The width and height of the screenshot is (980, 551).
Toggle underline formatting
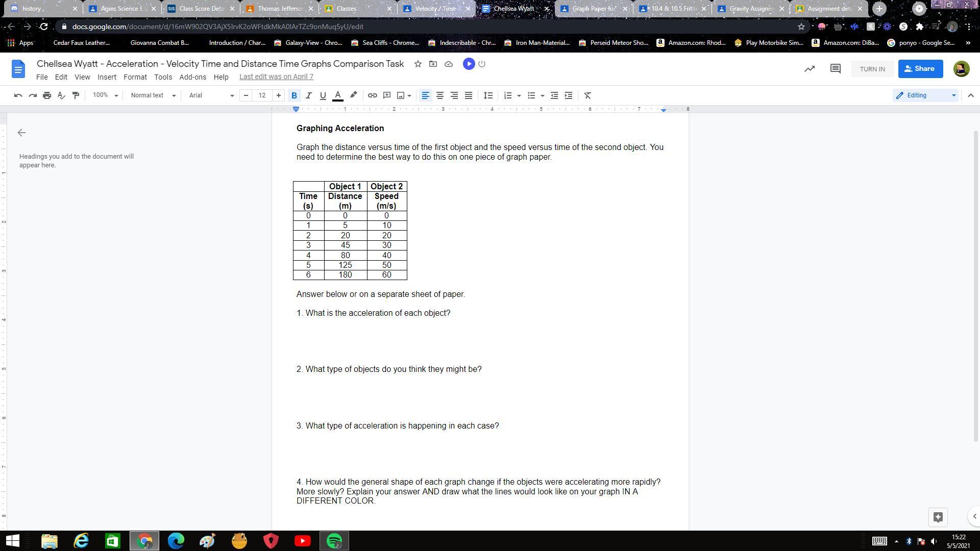pyautogui.click(x=323, y=95)
